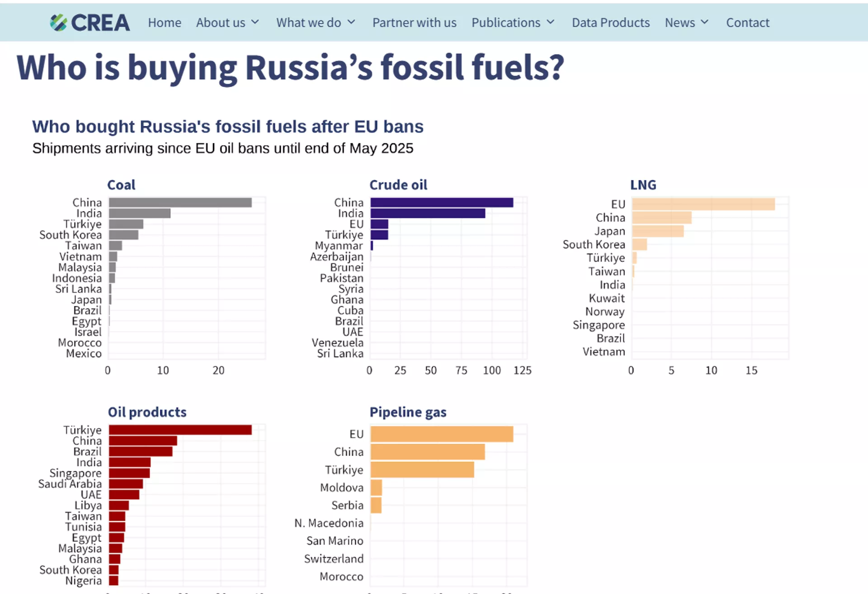Click the page heading about Russia's fossil fuels

pos(289,67)
